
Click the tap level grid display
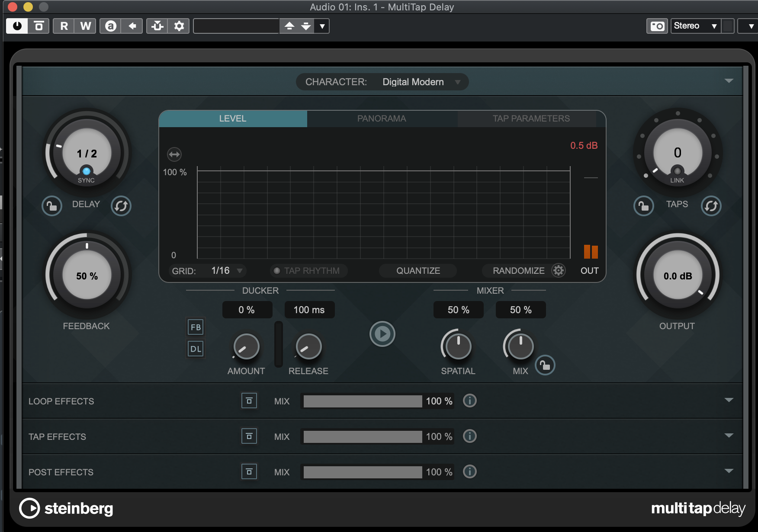click(383, 212)
